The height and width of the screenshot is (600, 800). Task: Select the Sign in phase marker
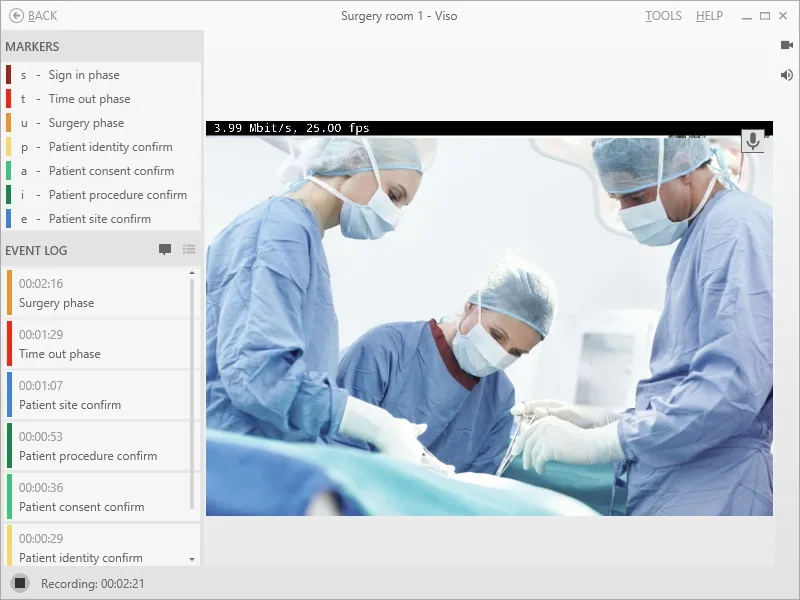coord(102,74)
